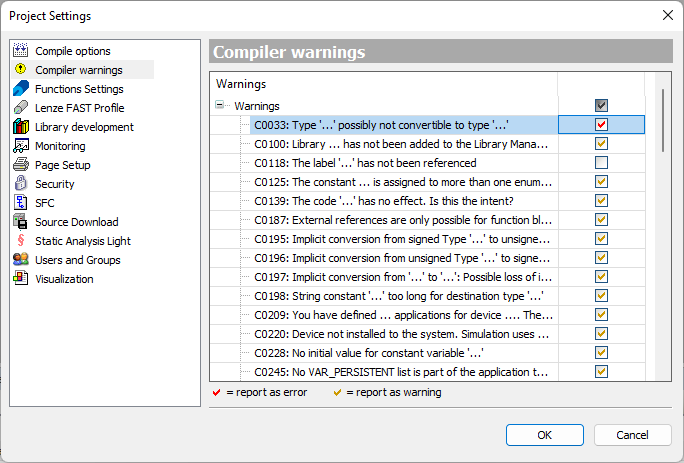Click the Compiler warnings yellow icon
This screenshot has width=684, height=463.
21,69
